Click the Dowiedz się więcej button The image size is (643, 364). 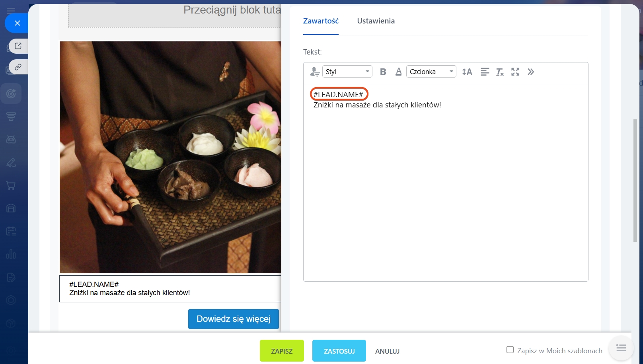[x=234, y=319]
